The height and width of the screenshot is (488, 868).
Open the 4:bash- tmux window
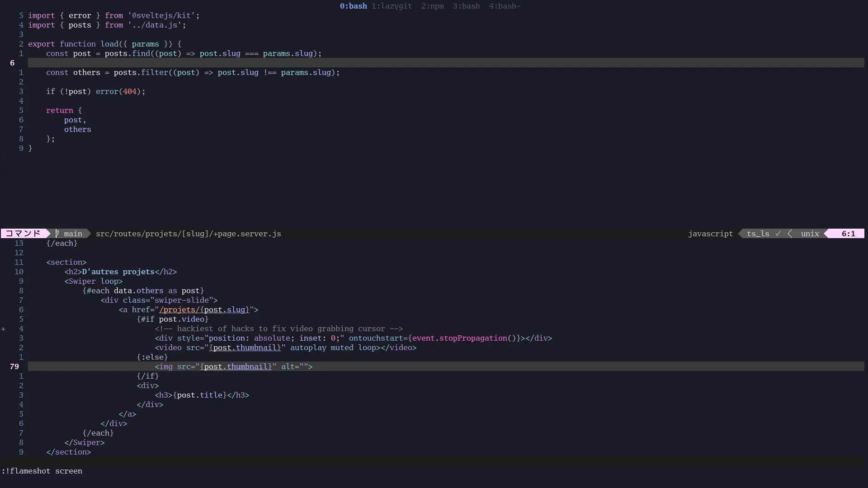(505, 6)
